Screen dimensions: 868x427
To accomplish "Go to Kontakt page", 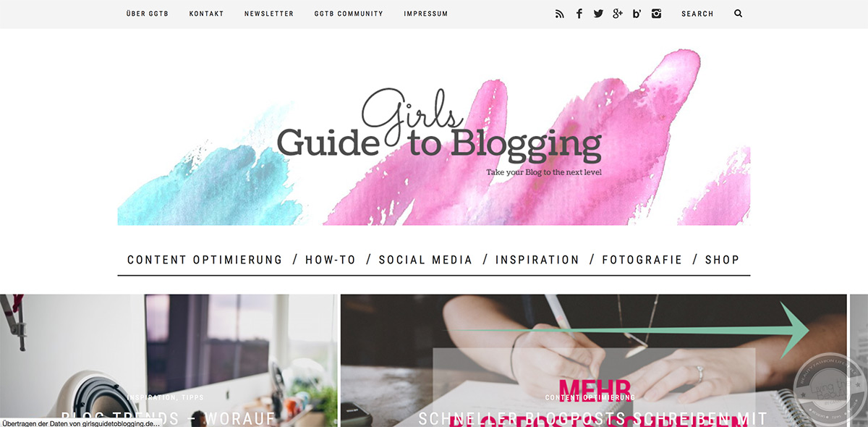I will coord(206,14).
